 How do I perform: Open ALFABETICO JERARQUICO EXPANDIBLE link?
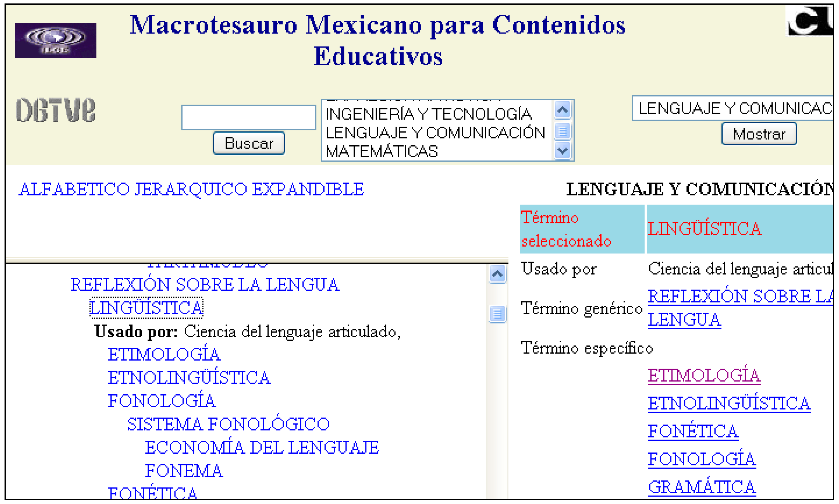point(191,189)
